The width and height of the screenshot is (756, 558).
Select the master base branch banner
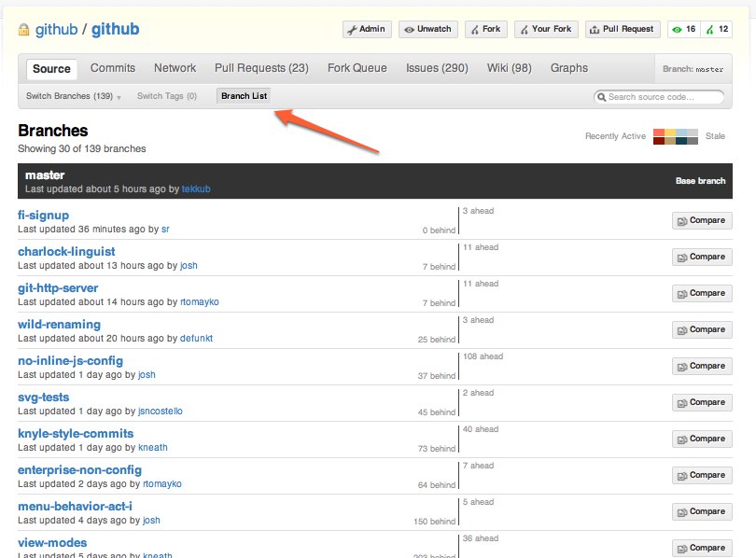point(375,181)
